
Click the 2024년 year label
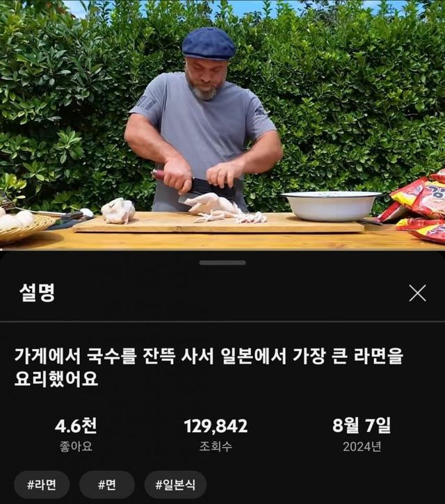(x=362, y=446)
